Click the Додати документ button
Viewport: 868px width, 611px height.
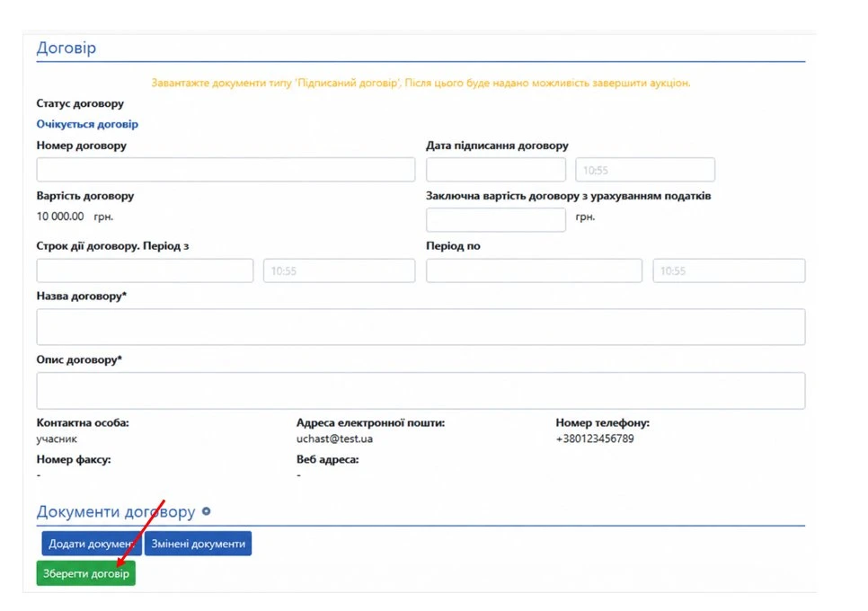[92, 544]
